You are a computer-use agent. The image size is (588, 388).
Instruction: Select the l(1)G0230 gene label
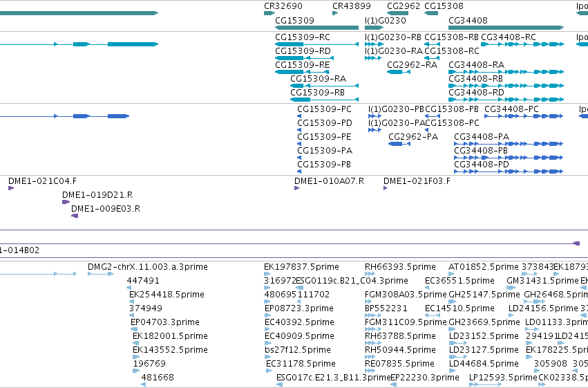click(385, 20)
